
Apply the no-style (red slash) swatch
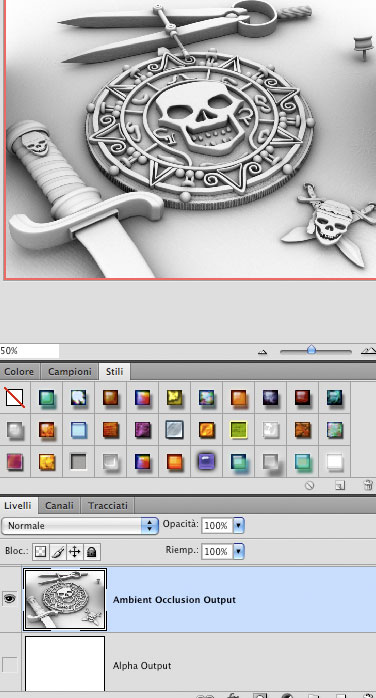click(15, 398)
